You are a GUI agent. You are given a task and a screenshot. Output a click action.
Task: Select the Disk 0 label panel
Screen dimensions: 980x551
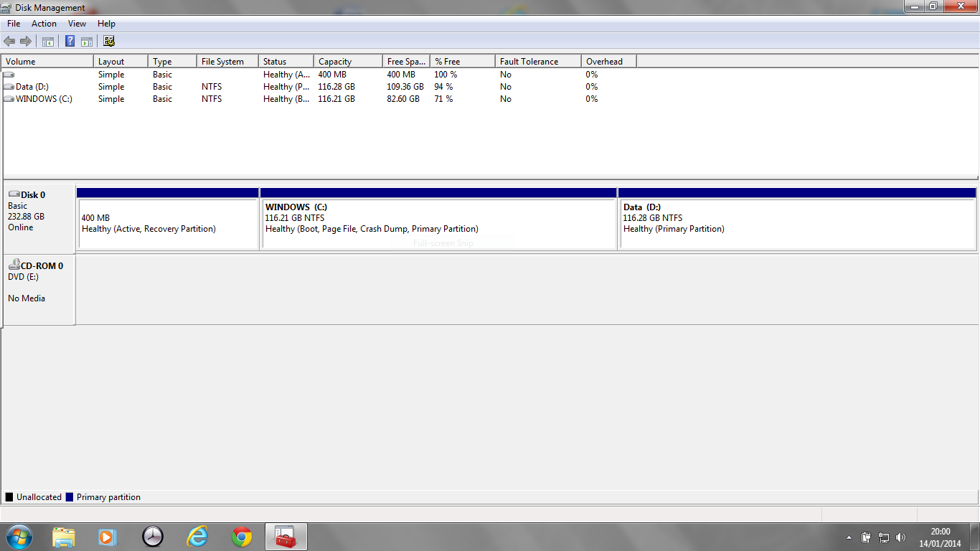coord(39,217)
